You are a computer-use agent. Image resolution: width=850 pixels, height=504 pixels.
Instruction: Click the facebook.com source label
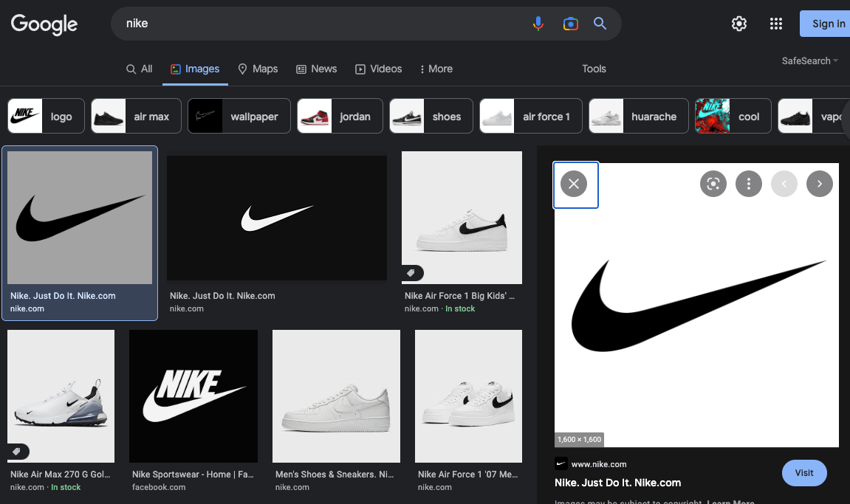(159, 487)
